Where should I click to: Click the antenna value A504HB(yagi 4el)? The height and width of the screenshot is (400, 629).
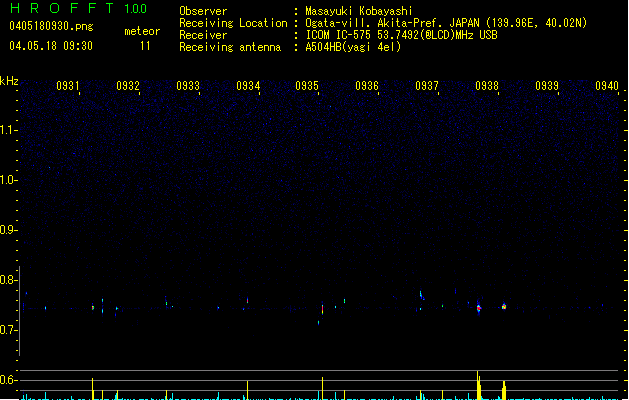[353, 47]
